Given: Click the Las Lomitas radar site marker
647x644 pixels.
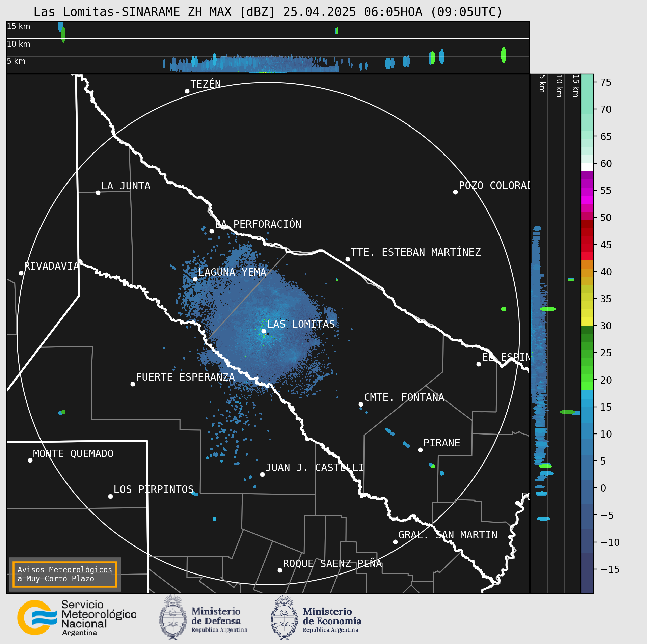Looking at the screenshot, I should 264,331.
